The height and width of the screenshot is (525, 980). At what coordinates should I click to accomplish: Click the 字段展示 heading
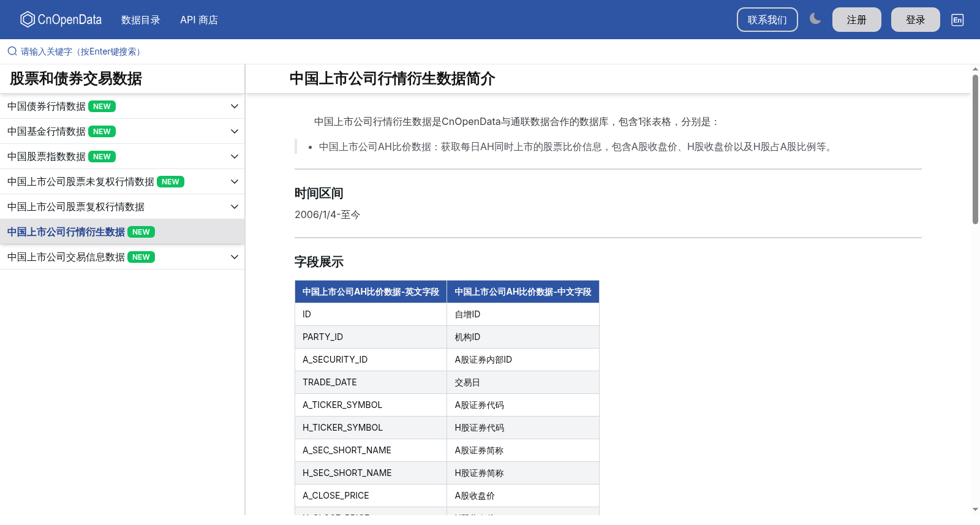tap(319, 262)
